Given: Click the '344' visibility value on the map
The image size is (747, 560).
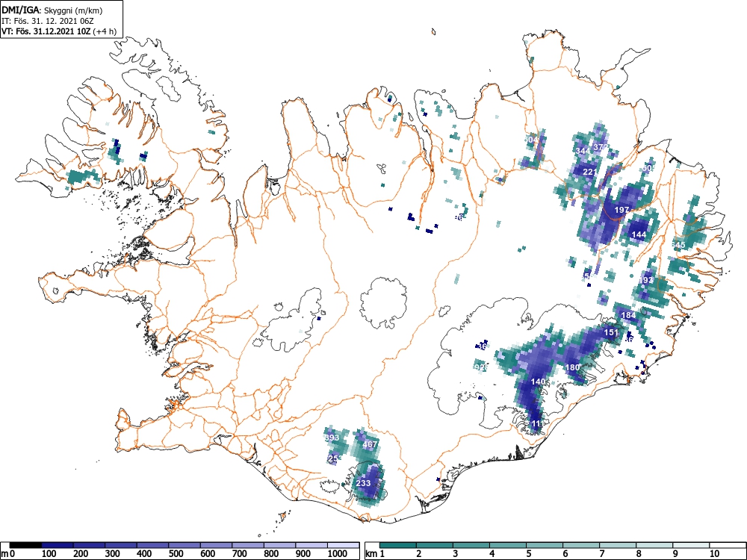Looking at the screenshot, I should click(x=583, y=151).
